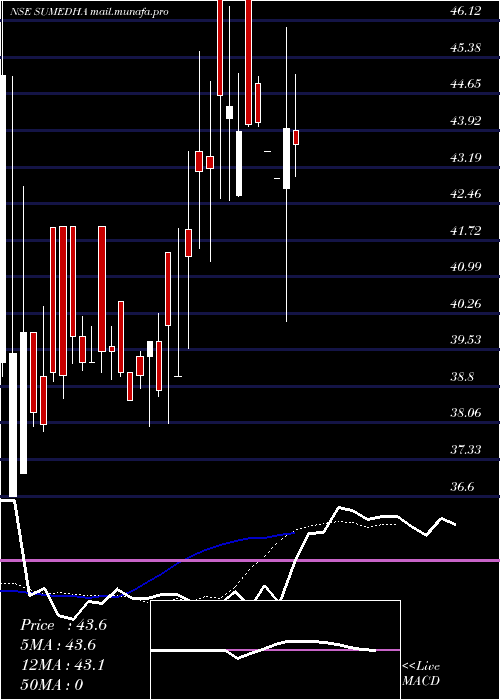Click the '5MA : 43.6' readout
The height and width of the screenshot is (700, 500).
click(x=58, y=645)
